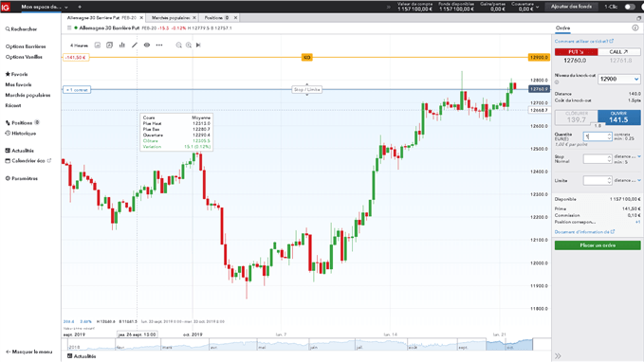
Task: Click the order ticket info icon
Action: pos(635,27)
